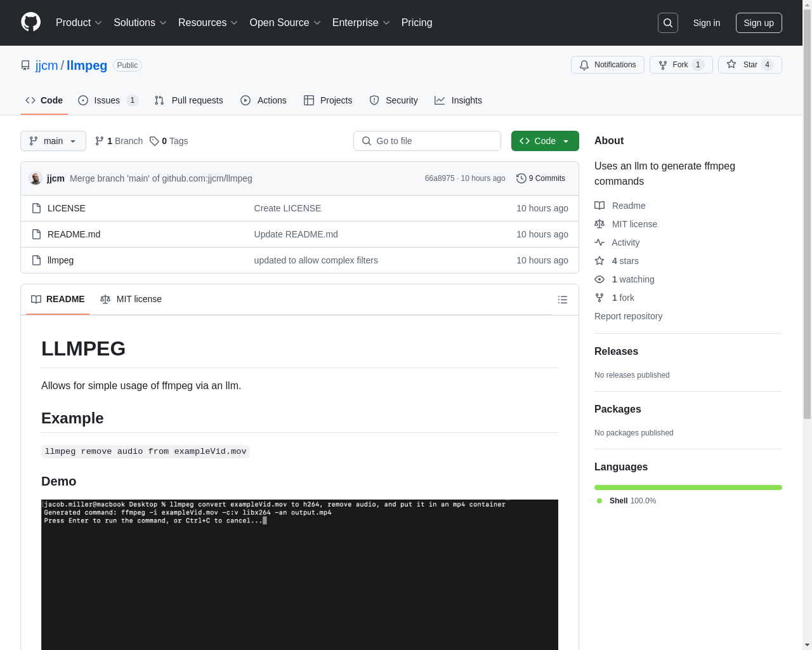
Task: Switch to Pull requests tab
Action: (x=188, y=100)
